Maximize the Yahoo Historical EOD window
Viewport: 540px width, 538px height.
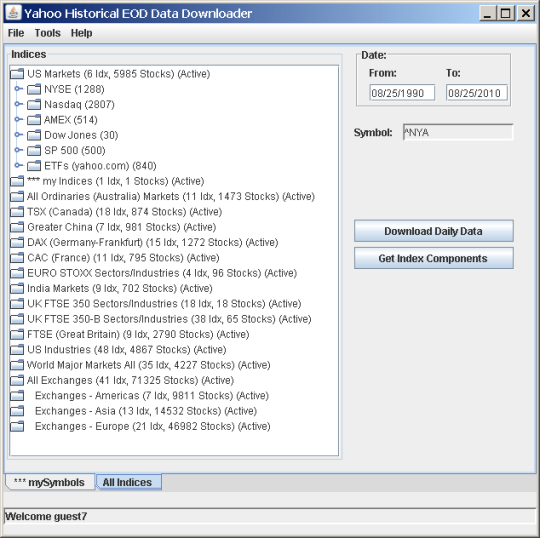(506, 13)
